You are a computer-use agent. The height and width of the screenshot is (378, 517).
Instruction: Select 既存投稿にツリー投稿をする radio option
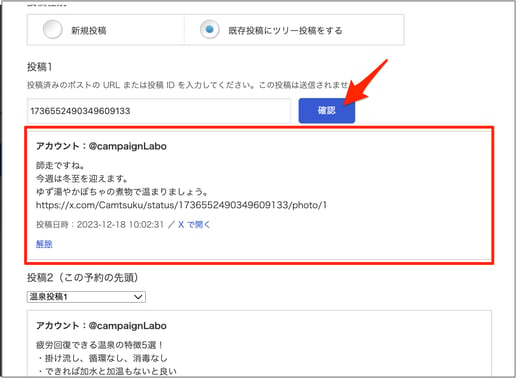pyautogui.click(x=209, y=30)
